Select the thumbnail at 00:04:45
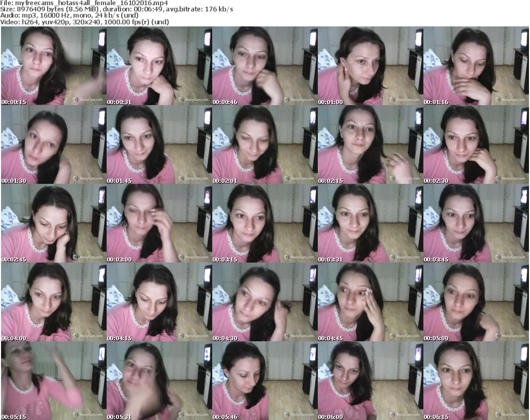The height and width of the screenshot is (420, 530). (370, 302)
